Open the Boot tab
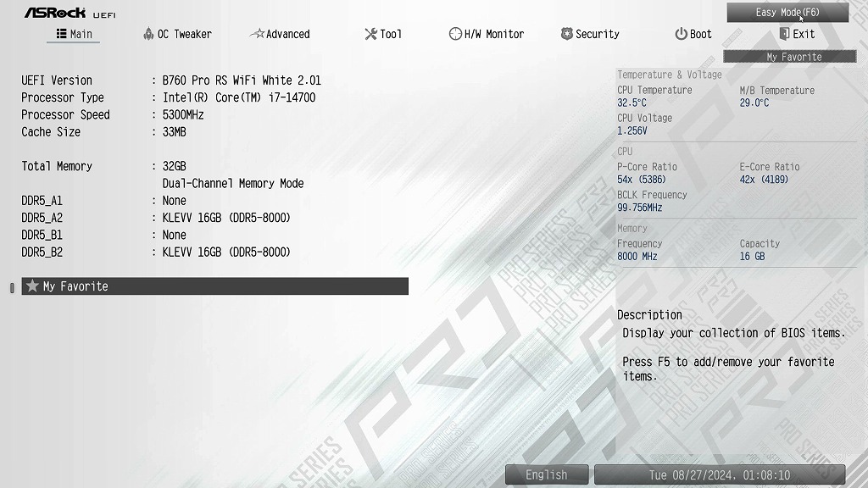 click(693, 34)
